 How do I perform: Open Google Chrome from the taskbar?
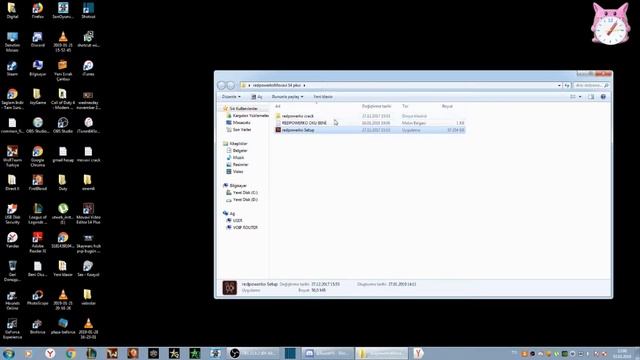(71, 353)
